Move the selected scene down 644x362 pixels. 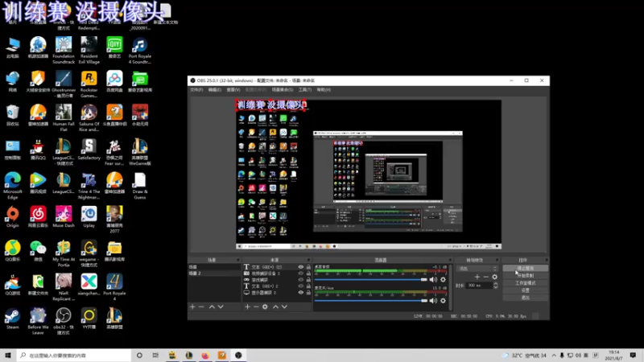(221, 306)
